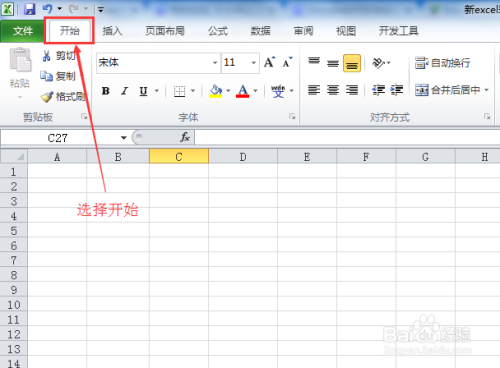The width and height of the screenshot is (500, 368).
Task: Click the Name Box showing C27
Action: coord(58,138)
